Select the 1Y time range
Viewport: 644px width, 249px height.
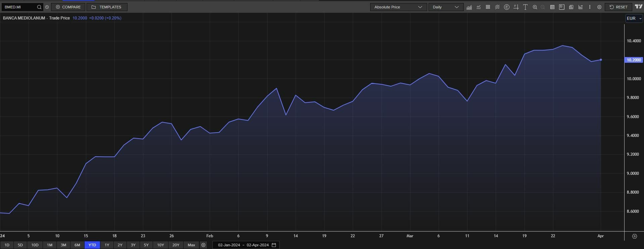point(107,245)
